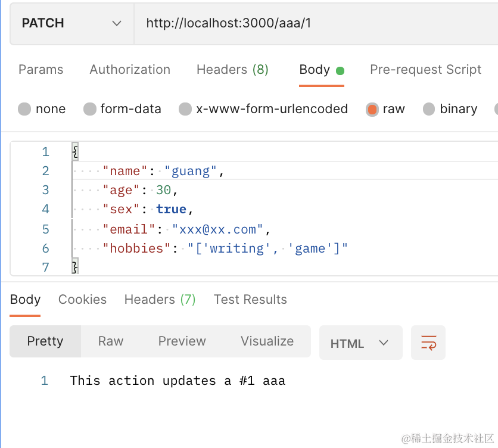Toggle the response line wrap icon
The width and height of the screenshot is (498, 448).
[428, 343]
